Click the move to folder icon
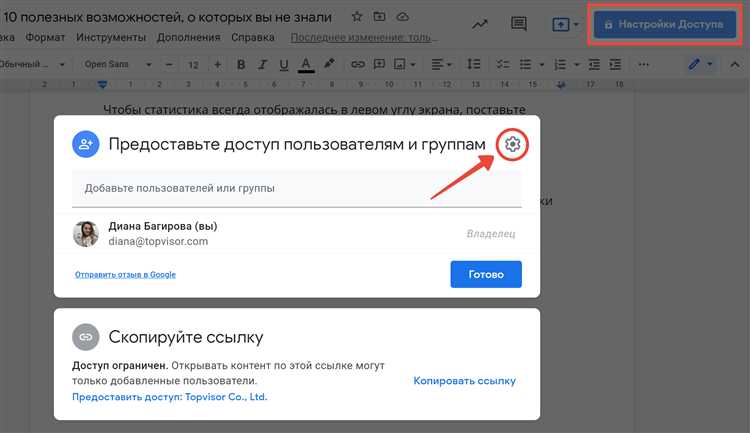The image size is (750, 433). point(379,17)
